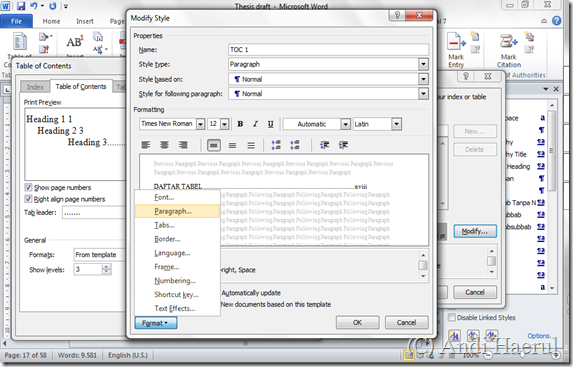The height and width of the screenshot is (367, 573).
Task: Decrease paragraph spacing icon
Action: pyautogui.click(x=295, y=145)
